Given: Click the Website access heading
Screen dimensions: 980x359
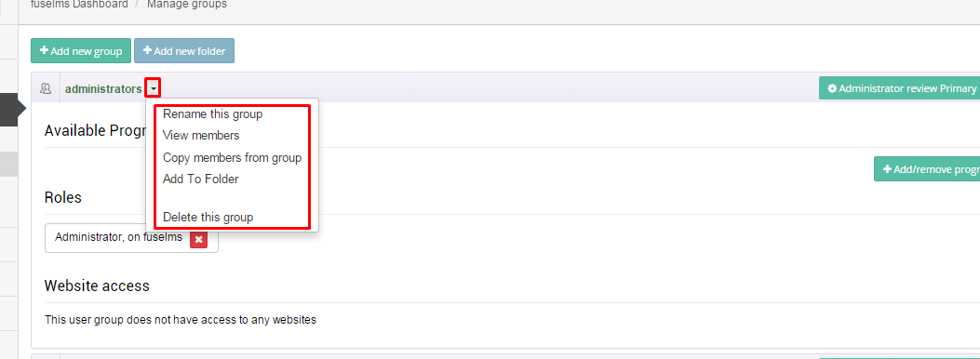Looking at the screenshot, I should pos(97,286).
